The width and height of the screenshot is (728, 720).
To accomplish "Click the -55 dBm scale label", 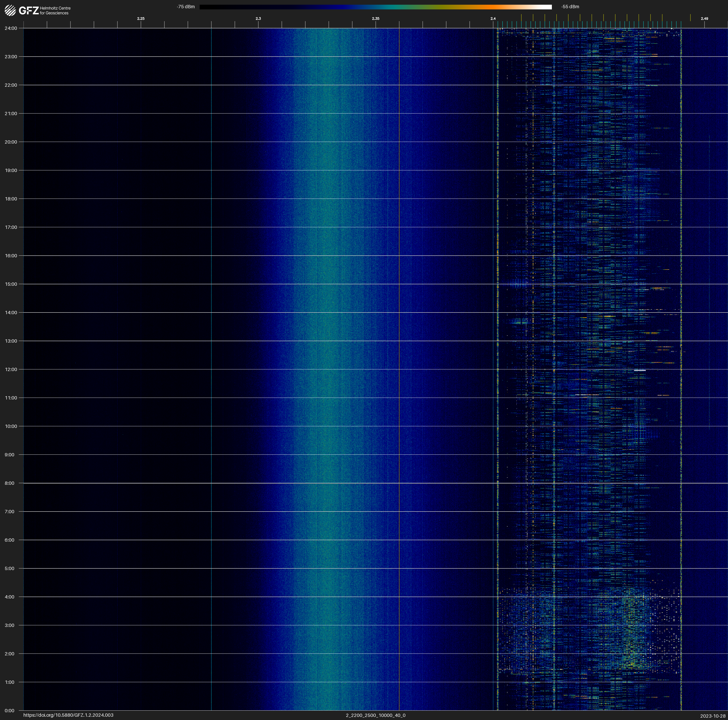I will 570,7.
